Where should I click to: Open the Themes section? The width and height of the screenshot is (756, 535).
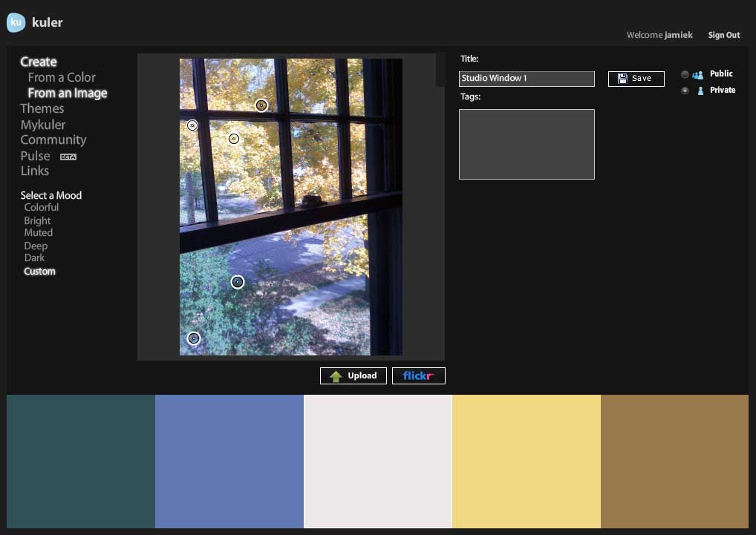click(42, 108)
